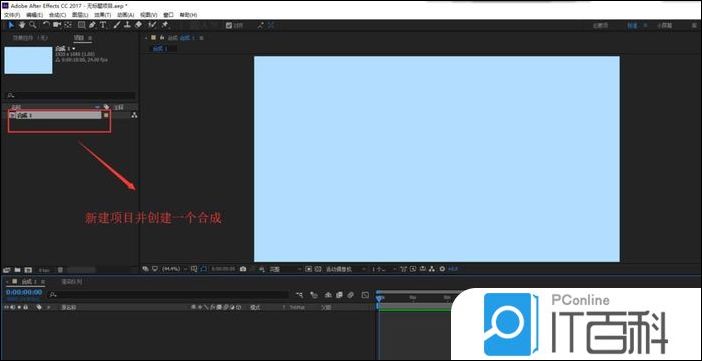Select the Unified Camera tool
Viewport: 702px width, 361px height.
coord(57,25)
